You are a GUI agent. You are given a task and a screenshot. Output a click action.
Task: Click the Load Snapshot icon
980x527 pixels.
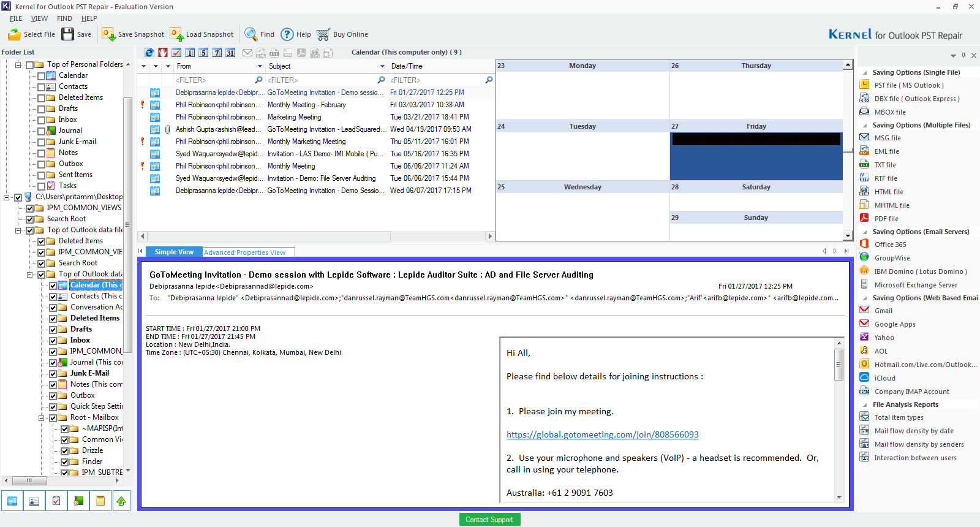pos(176,34)
